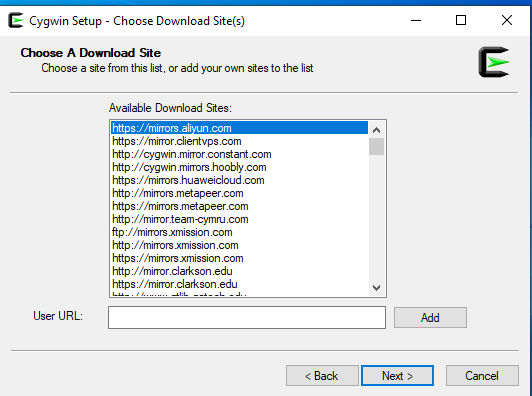Image resolution: width=532 pixels, height=396 pixels.
Task: Select http://cygwin.mirror.constant.com mirror
Action: point(240,154)
